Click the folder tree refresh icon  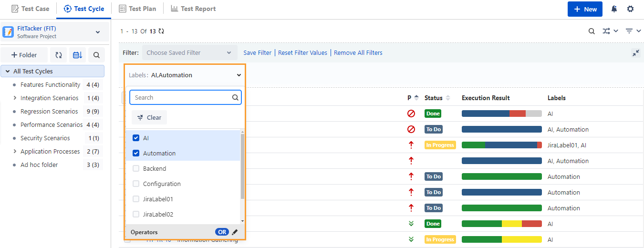[58, 55]
